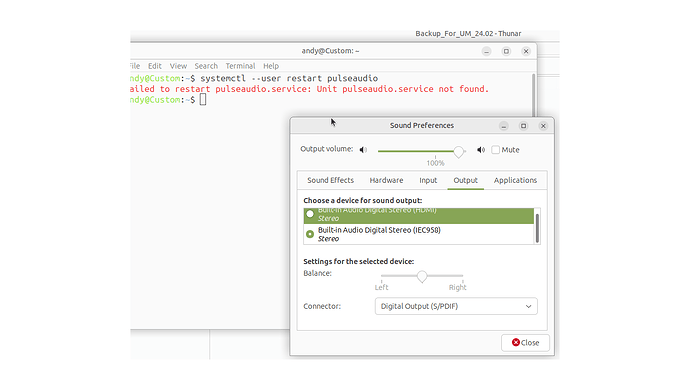Image resolution: width=690 pixels, height=389 pixels.
Task: Select the IEC958 Digital Stereo output device
Action: point(418,234)
